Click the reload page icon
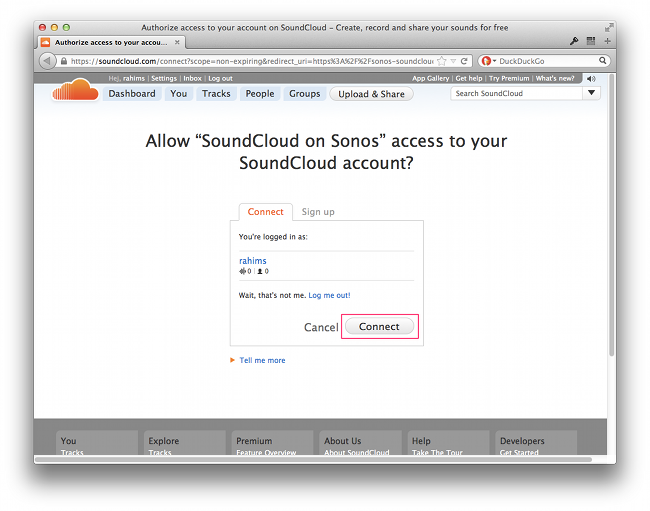Image resolution: width=650 pixels, height=511 pixels. point(464,61)
